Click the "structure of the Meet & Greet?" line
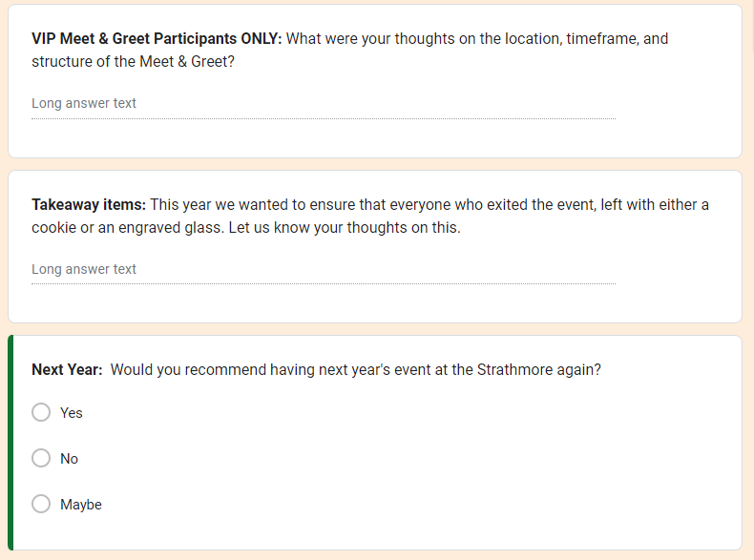 133,62
